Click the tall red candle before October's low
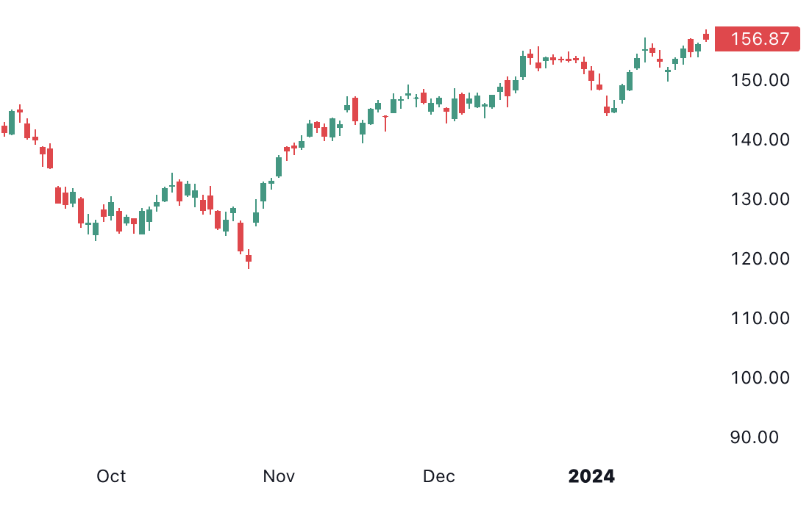 pyautogui.click(x=241, y=237)
